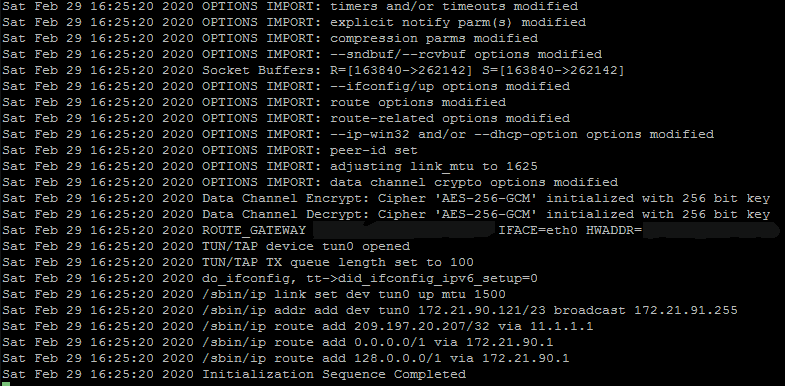Screen dimensions: 785x386
Task: Click the 'compression parms modified' line
Action: (x=270, y=38)
